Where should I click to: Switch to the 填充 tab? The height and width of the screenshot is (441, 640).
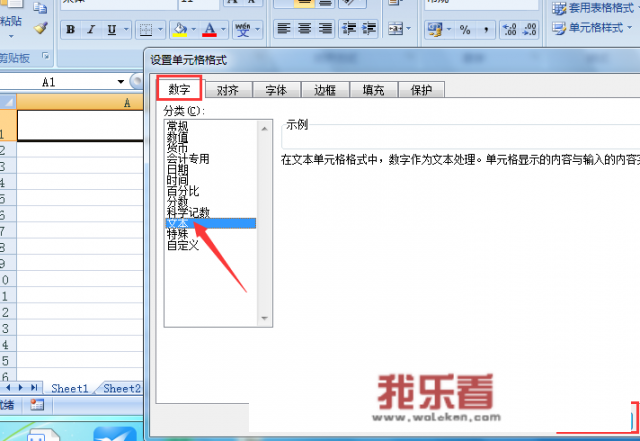[x=373, y=90]
